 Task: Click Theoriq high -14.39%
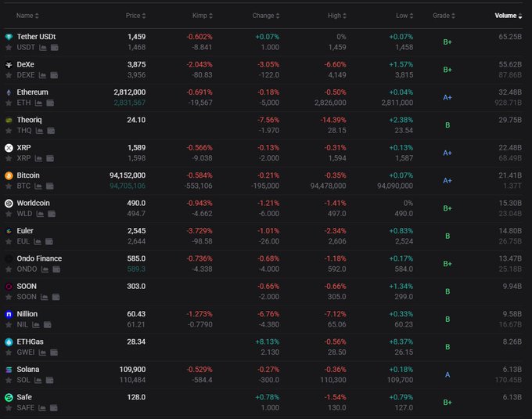333,120
